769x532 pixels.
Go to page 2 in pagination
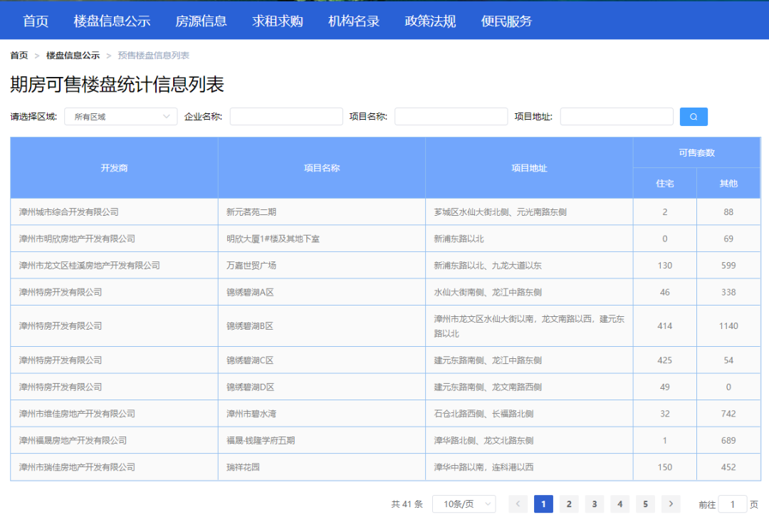coord(568,504)
